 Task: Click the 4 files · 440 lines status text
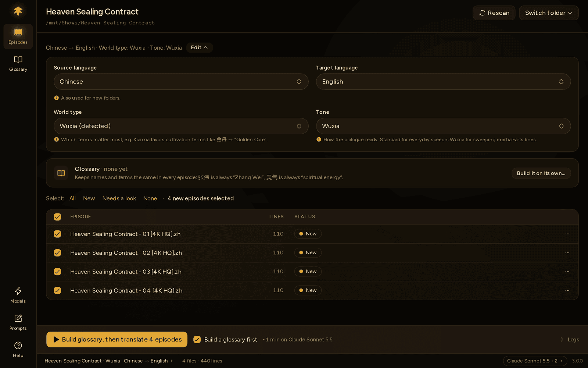(202, 361)
